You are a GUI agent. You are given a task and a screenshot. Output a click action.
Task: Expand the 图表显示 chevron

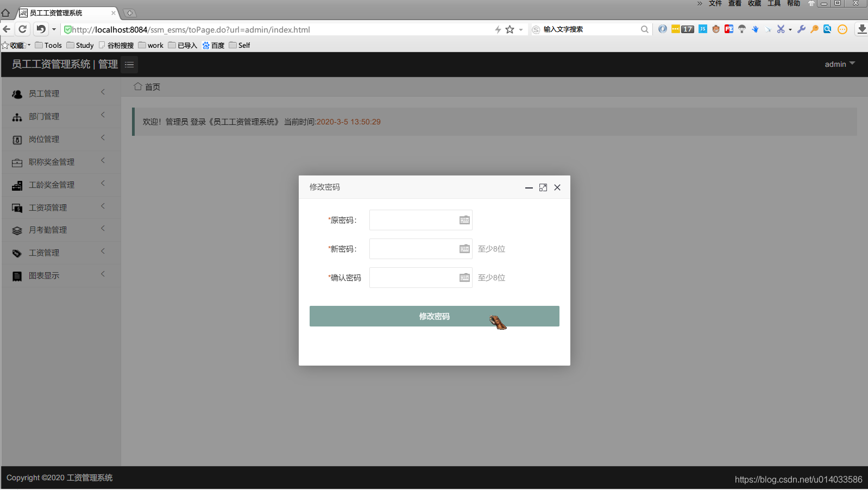coord(103,274)
